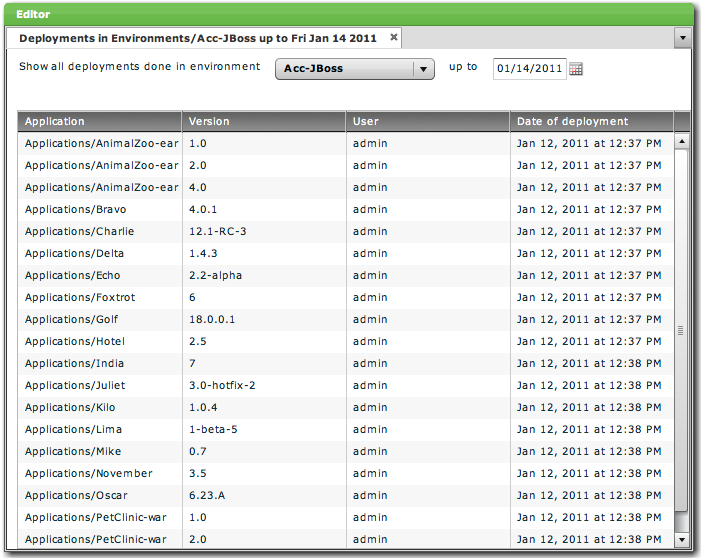Click the scrollbar up arrow
The height and width of the screenshot is (558, 701).
pos(682,142)
